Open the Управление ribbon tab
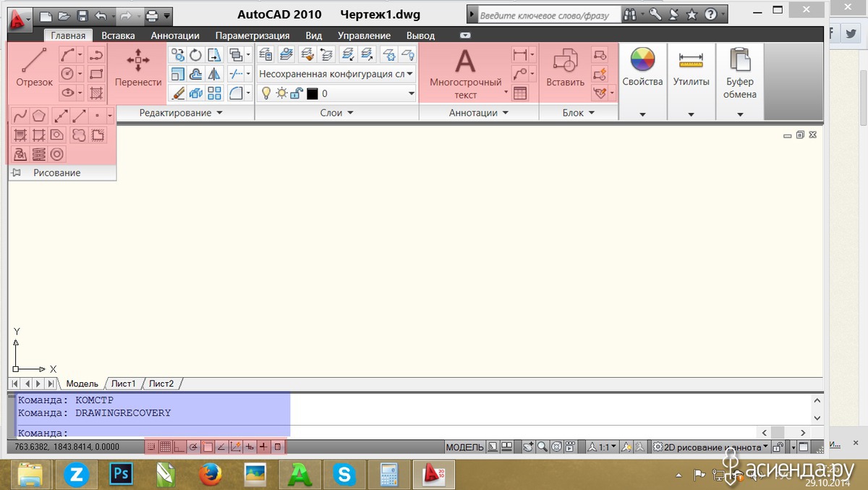Viewport: 868px width, 490px height. point(364,35)
